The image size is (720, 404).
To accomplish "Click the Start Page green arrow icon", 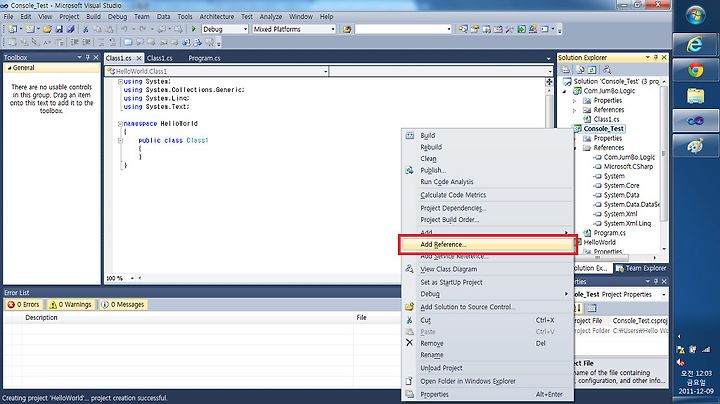I will [522, 29].
